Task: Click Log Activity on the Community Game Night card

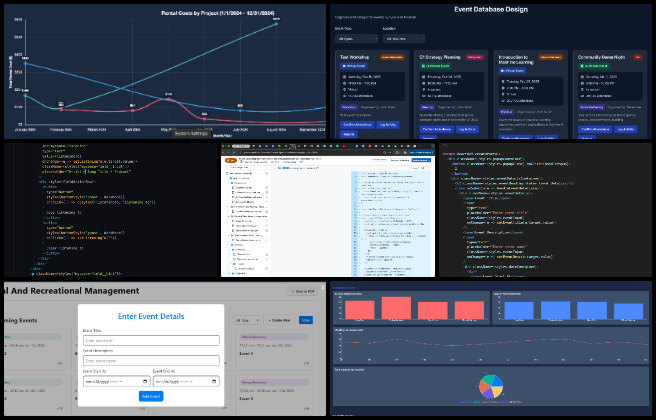Action: [625, 129]
